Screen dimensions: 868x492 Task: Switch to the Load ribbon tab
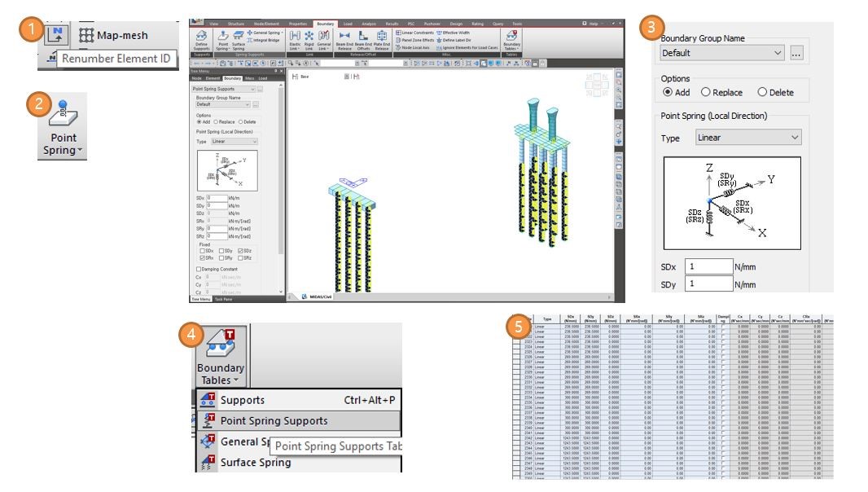click(349, 24)
